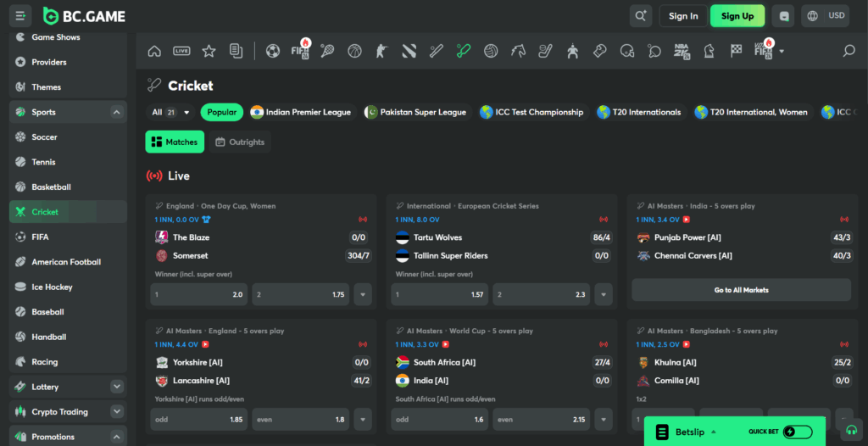868x446 pixels.
Task: Select the green cricket icon in sports bar
Action: tap(464, 51)
